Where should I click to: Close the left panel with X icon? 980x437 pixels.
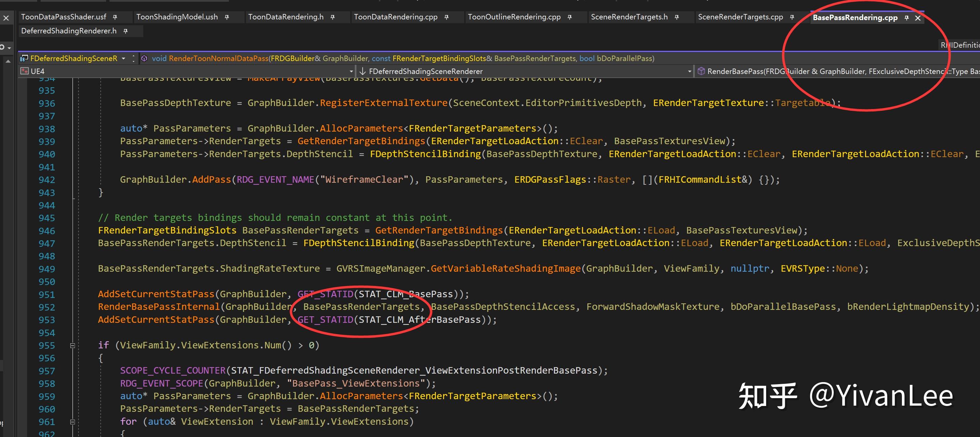coord(6,17)
